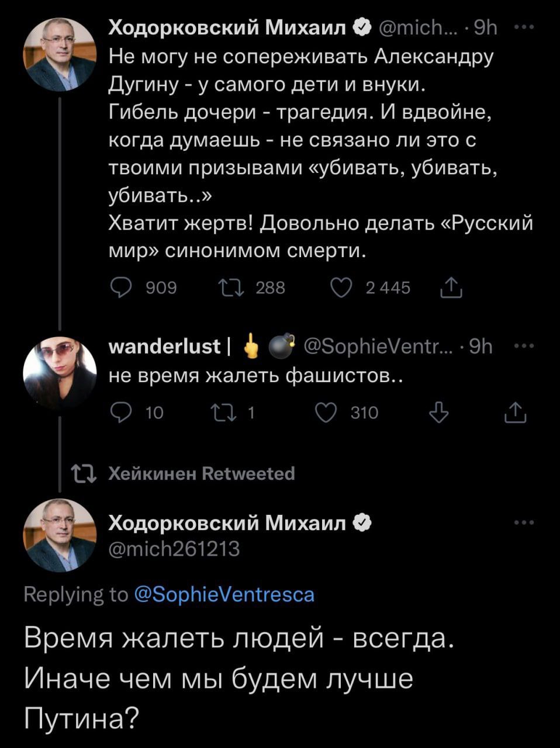Share wanderlust's tweet
560x748 pixels.
click(516, 413)
